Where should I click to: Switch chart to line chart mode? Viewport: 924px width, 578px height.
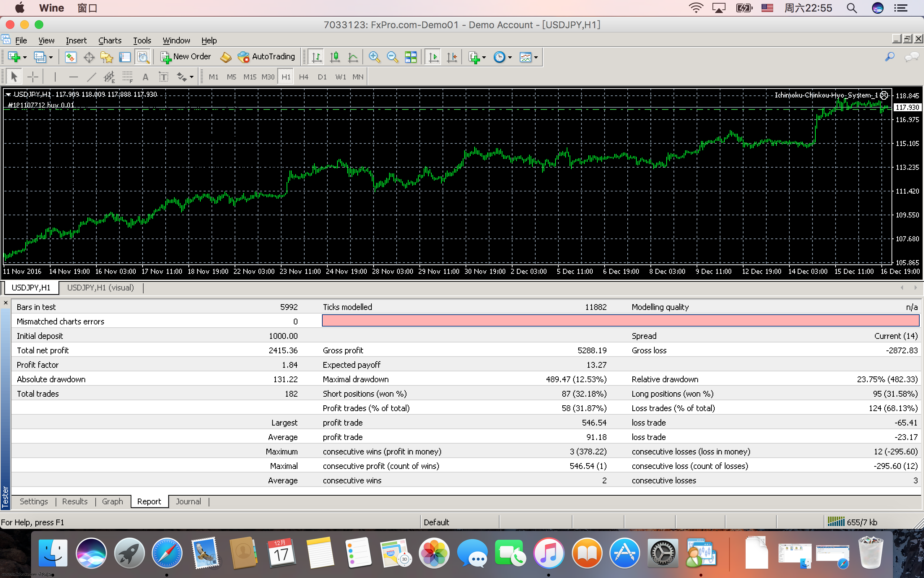(353, 57)
